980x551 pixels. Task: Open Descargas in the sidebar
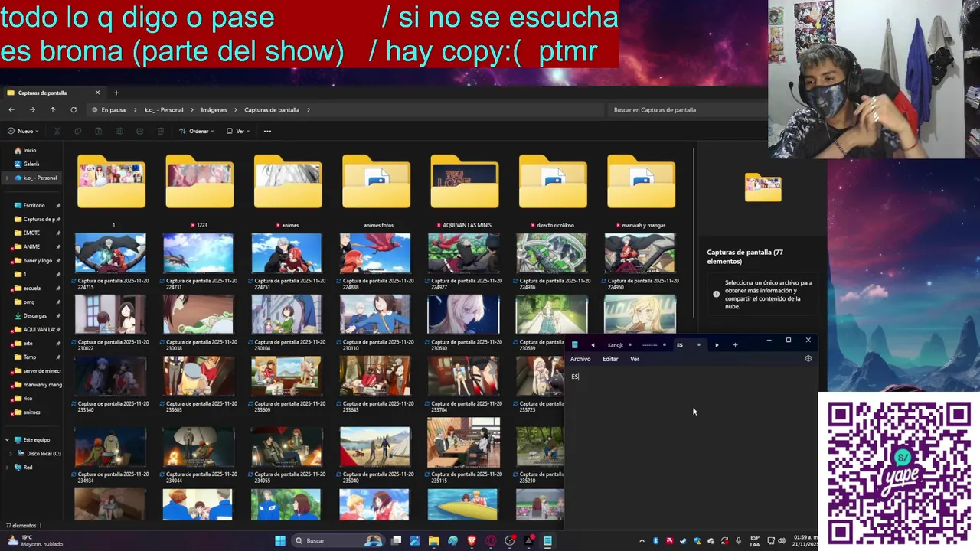click(34, 315)
